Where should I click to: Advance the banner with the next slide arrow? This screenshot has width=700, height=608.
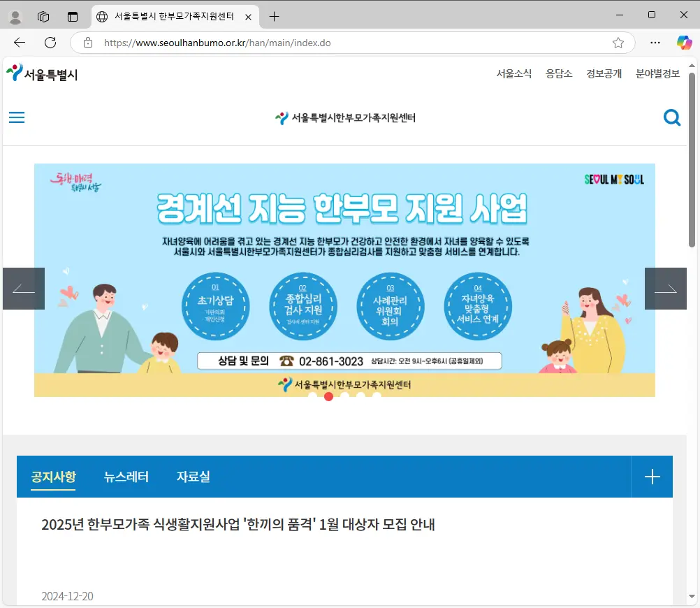(x=666, y=288)
